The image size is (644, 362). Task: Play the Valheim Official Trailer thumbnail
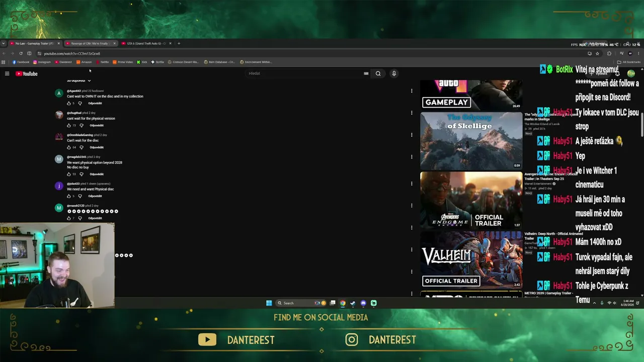[471, 259]
